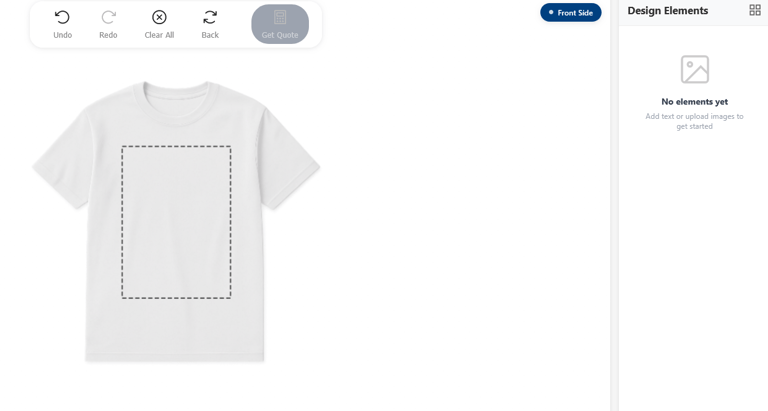Click the Back circular arrows icon
Viewport: 768px width, 411px height.
click(x=210, y=18)
